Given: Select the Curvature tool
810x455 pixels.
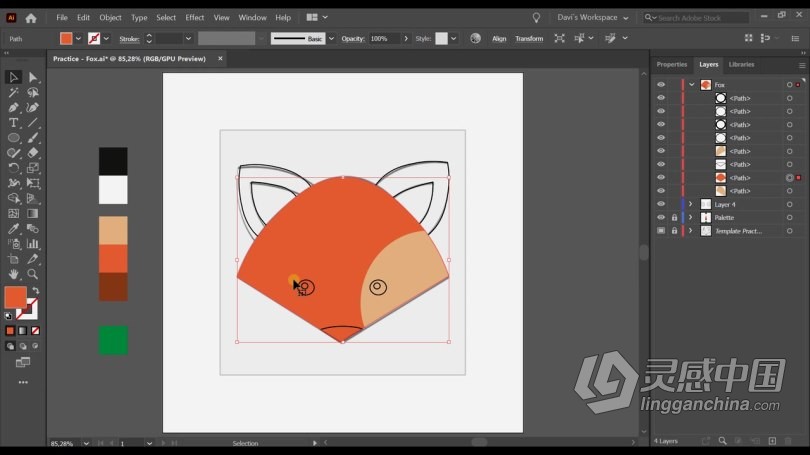Looking at the screenshot, I should (33, 107).
